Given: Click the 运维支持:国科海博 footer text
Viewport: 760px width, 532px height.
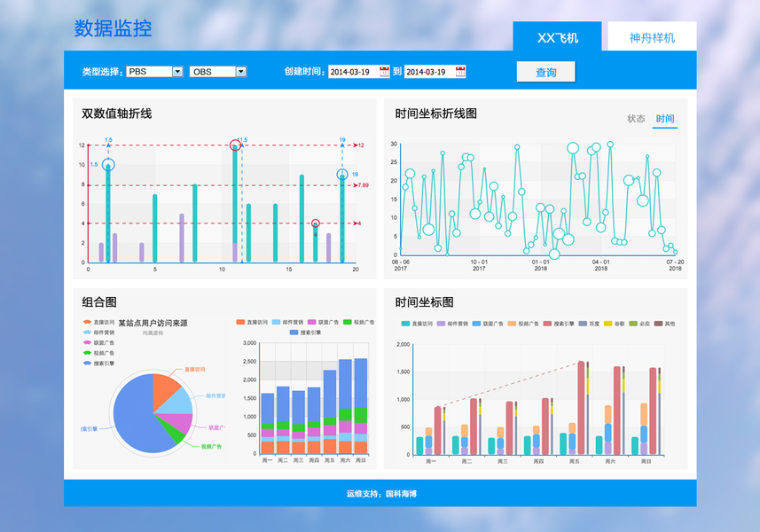Looking at the screenshot, I should tap(381, 494).
